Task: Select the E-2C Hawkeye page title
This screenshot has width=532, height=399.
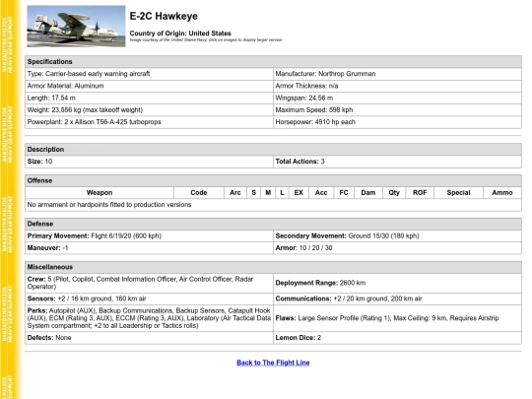Action: [x=164, y=16]
